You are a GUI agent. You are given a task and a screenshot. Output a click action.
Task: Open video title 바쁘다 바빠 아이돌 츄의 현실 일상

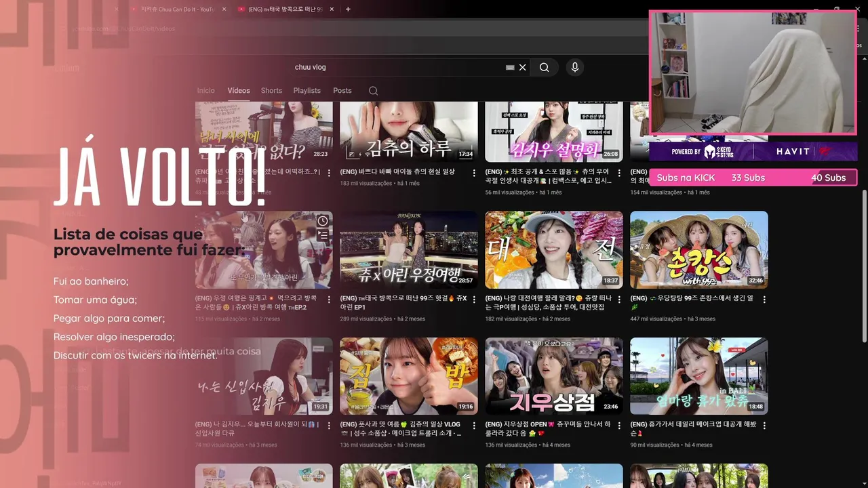coord(397,172)
